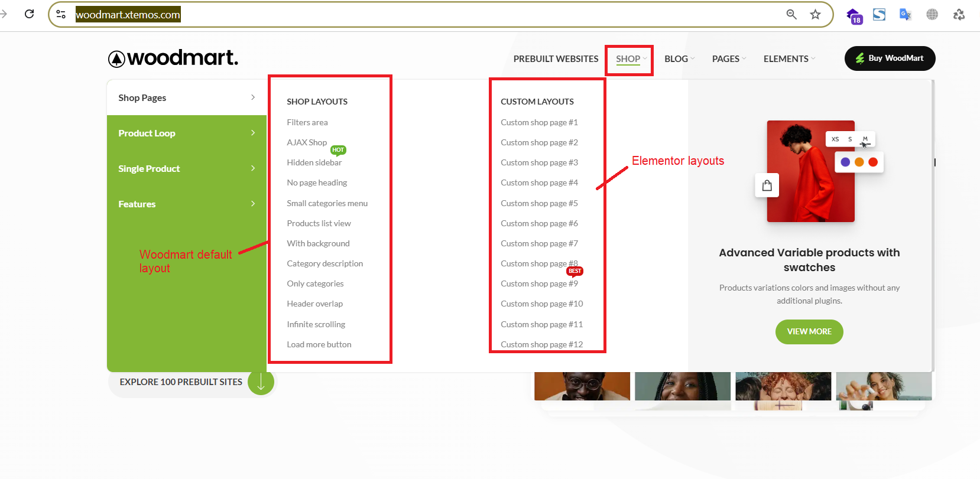Open the Infinite scrolling link
Image resolution: width=980 pixels, height=479 pixels.
(316, 324)
